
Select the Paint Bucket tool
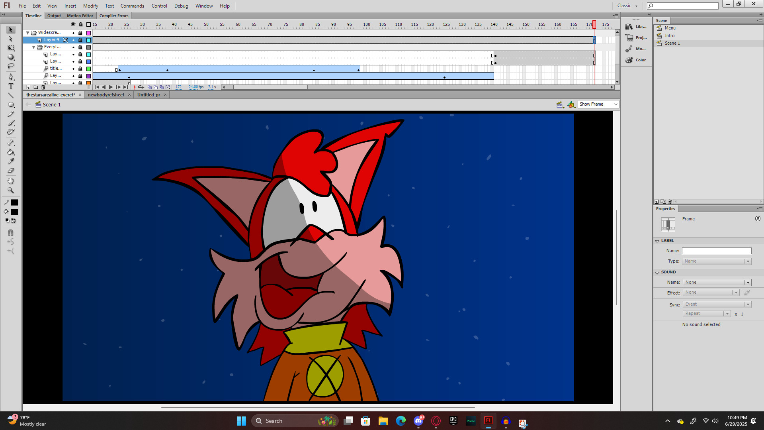coord(10,152)
